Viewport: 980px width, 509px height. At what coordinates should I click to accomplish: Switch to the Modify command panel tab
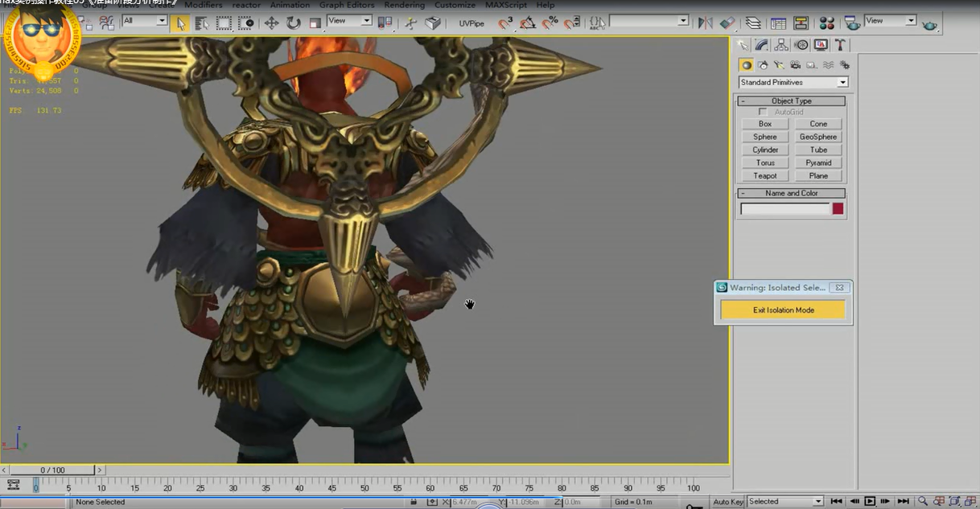[761, 45]
